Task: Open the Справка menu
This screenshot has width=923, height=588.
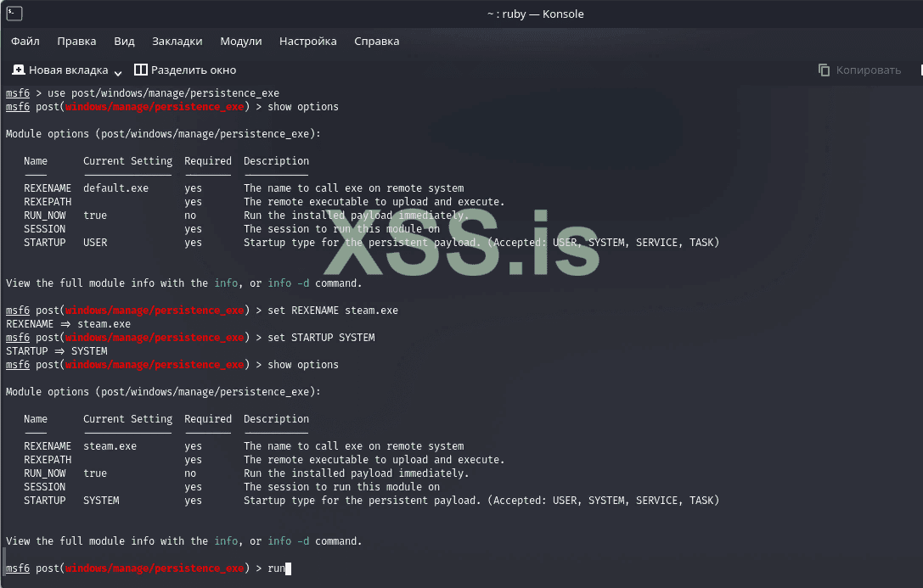Action: 377,42
